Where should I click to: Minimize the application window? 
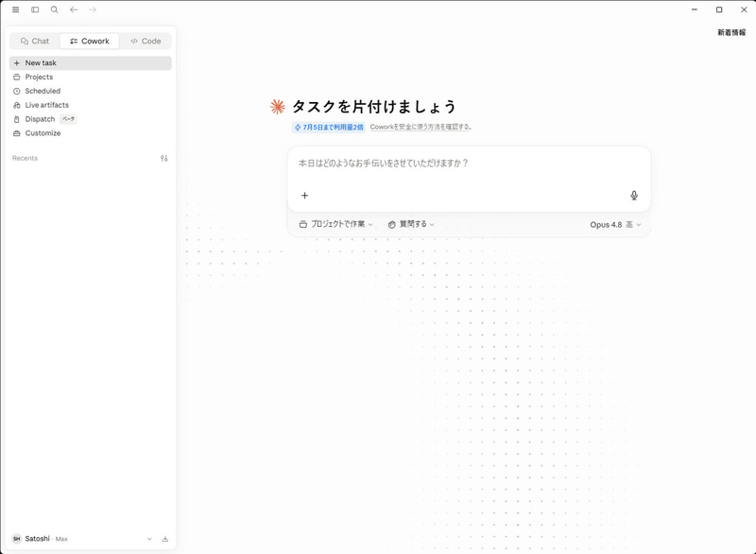coord(695,9)
